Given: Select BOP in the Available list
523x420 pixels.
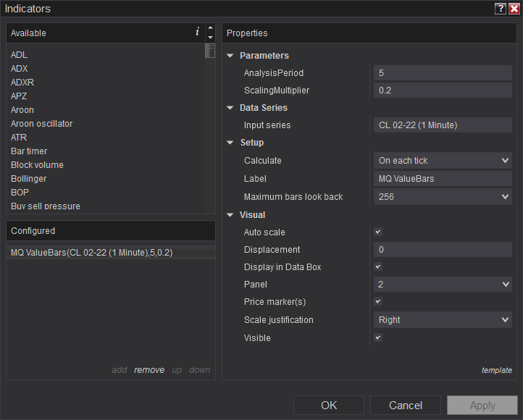Looking at the screenshot, I should (x=20, y=193).
